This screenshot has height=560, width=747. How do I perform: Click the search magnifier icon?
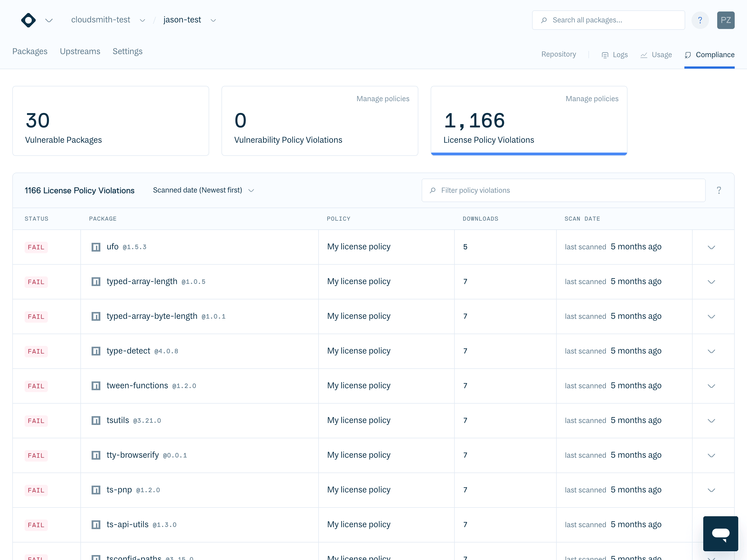[x=544, y=20]
